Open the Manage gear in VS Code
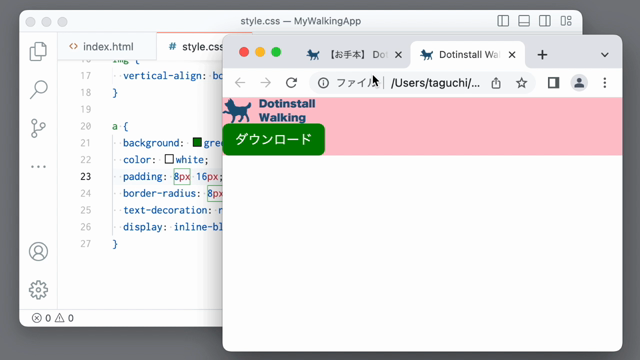The height and width of the screenshot is (360, 640). 38,290
